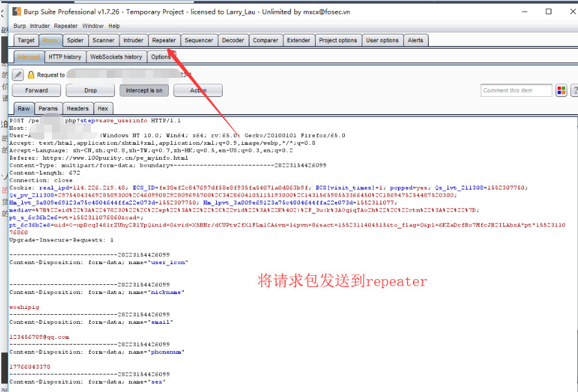
Task: Open the Window menu
Action: 92,26
